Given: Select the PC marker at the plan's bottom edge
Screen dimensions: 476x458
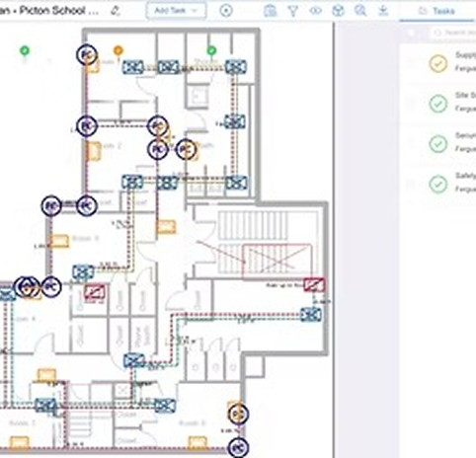Looking at the screenshot, I should coord(238,448).
